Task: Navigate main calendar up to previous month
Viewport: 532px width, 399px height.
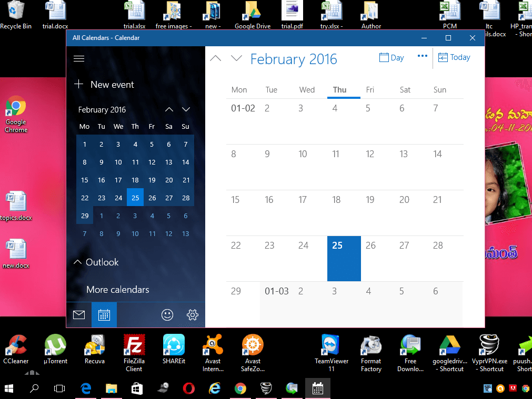Action: pos(215,58)
